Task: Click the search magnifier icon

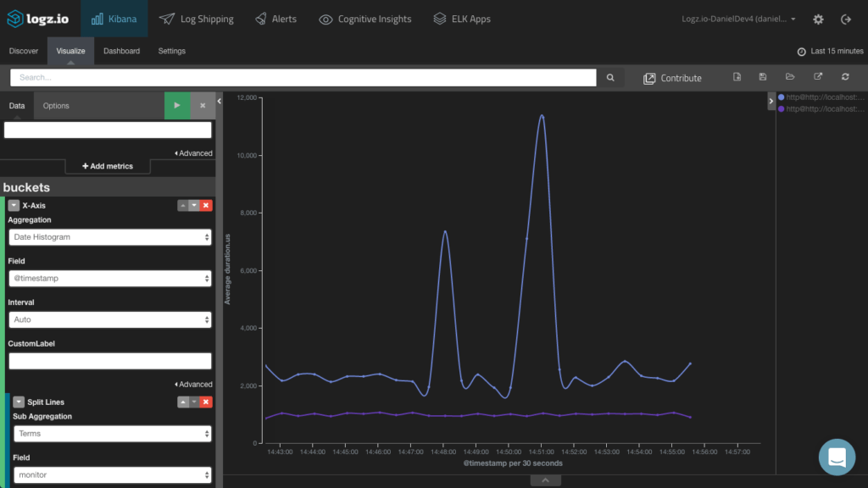Action: (x=610, y=77)
